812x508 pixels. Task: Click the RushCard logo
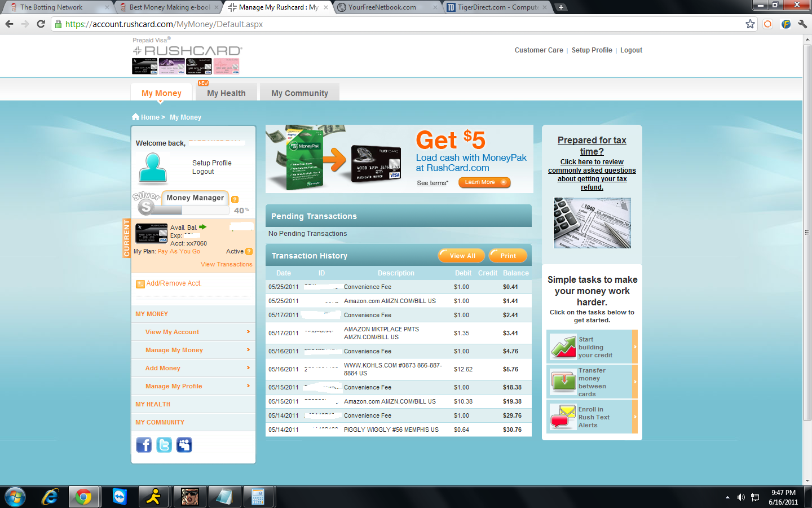click(188, 51)
